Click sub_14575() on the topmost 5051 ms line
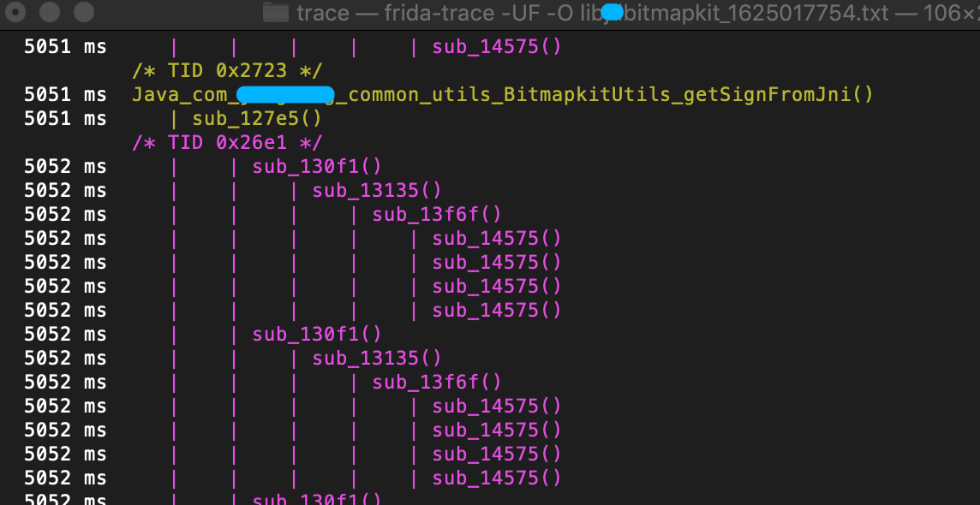Screen dimensions: 980x505 pyautogui.click(x=497, y=47)
